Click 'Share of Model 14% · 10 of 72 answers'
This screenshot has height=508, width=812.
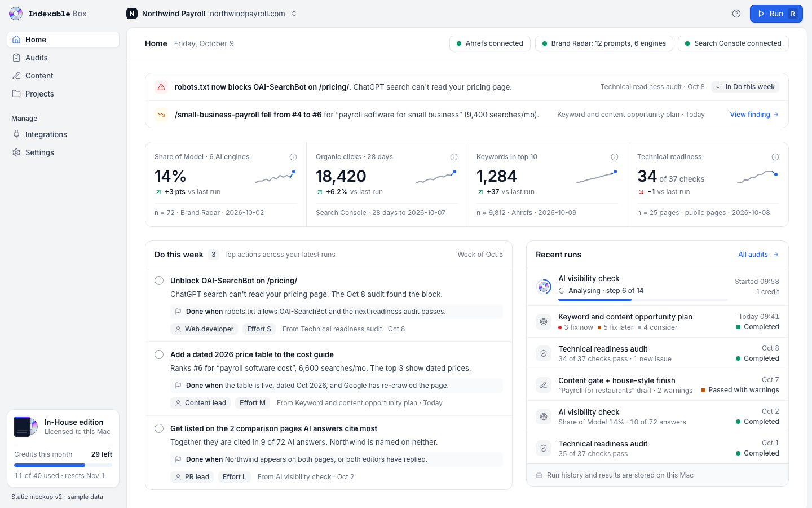(622, 422)
